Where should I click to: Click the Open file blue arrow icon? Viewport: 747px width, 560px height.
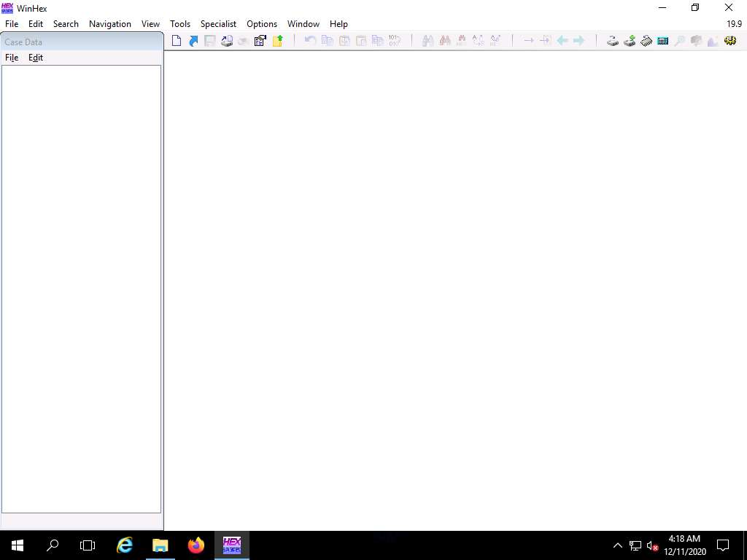(x=193, y=41)
